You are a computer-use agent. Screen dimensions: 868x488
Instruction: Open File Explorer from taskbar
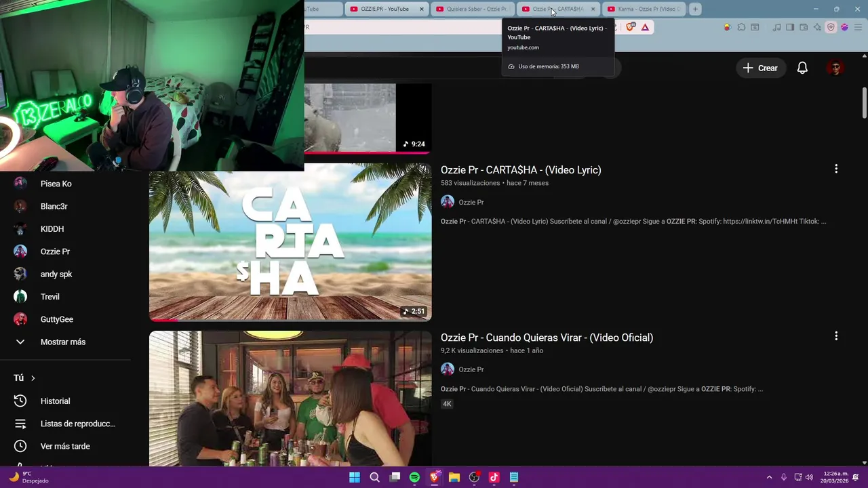454,477
